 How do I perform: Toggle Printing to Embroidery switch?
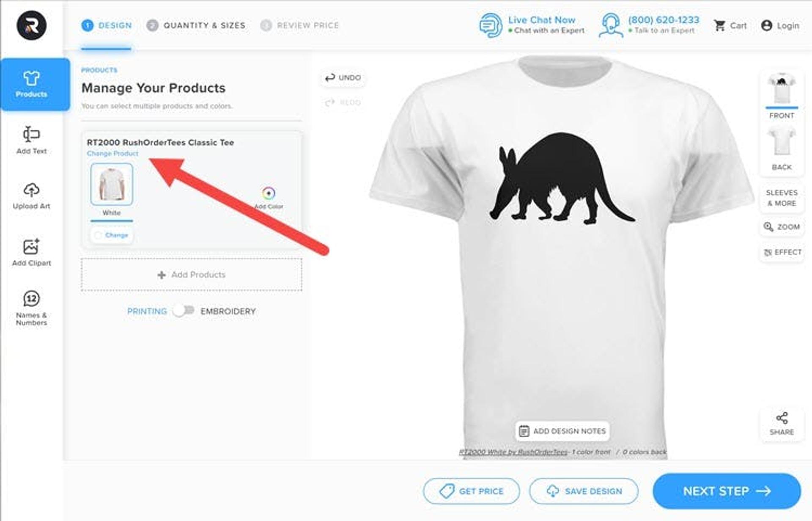pos(184,311)
